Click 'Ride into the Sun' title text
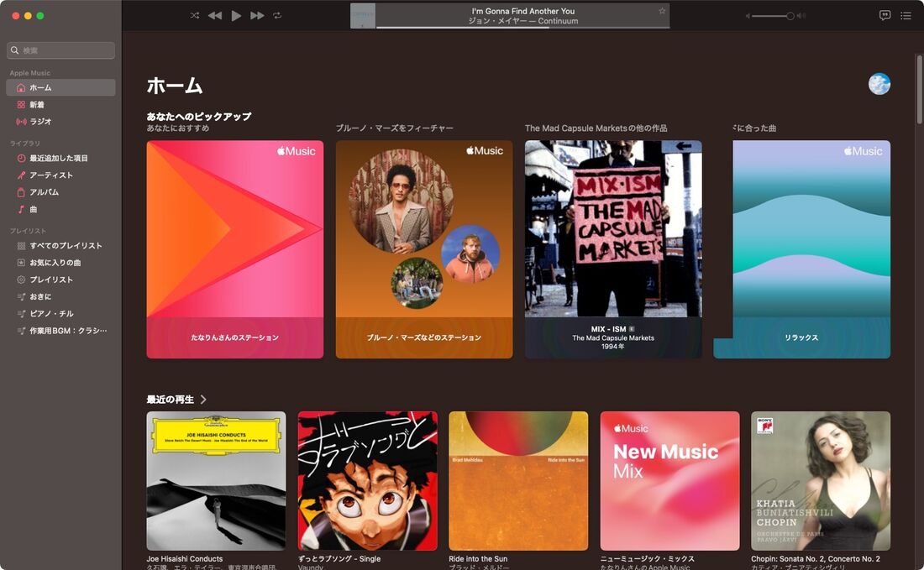 (478, 559)
